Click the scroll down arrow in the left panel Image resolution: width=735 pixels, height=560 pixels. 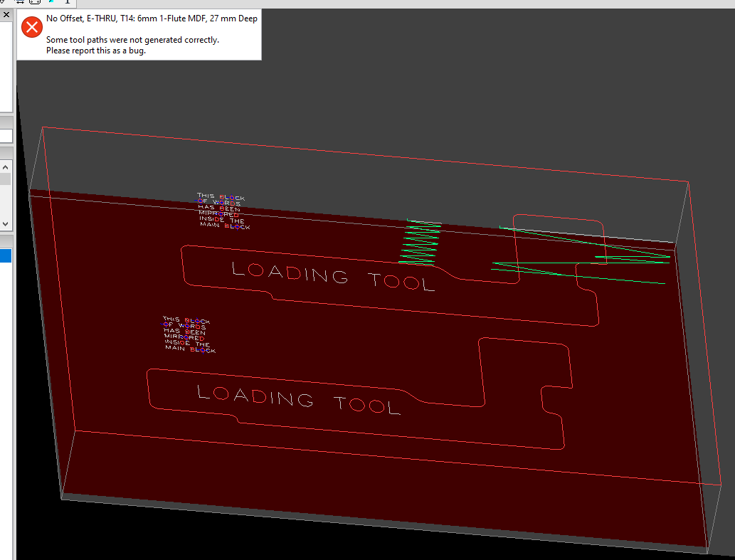point(5,224)
